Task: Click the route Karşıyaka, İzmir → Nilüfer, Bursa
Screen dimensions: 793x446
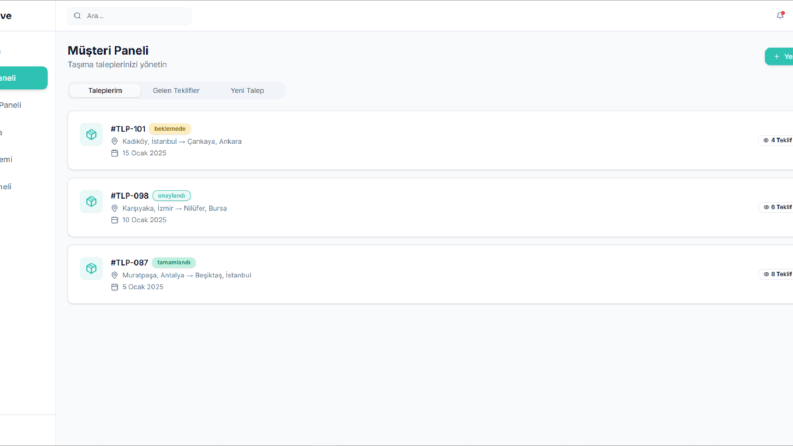Action: 174,208
